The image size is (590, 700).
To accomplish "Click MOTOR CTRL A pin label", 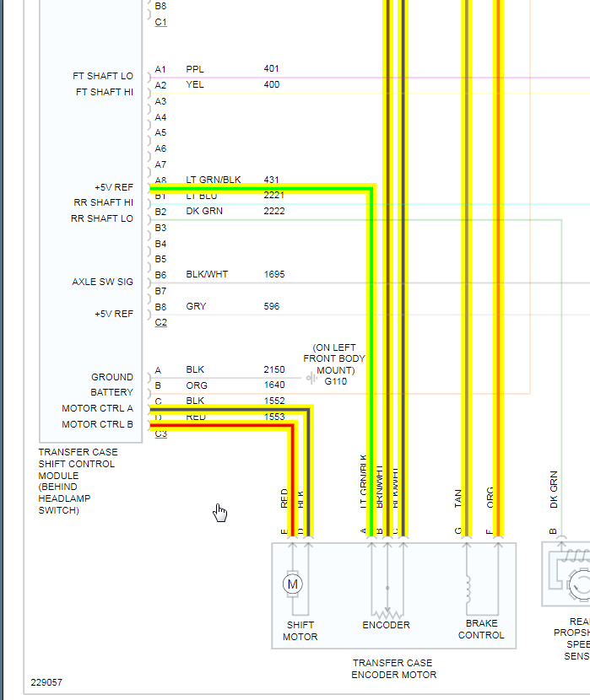I will coord(97,408).
